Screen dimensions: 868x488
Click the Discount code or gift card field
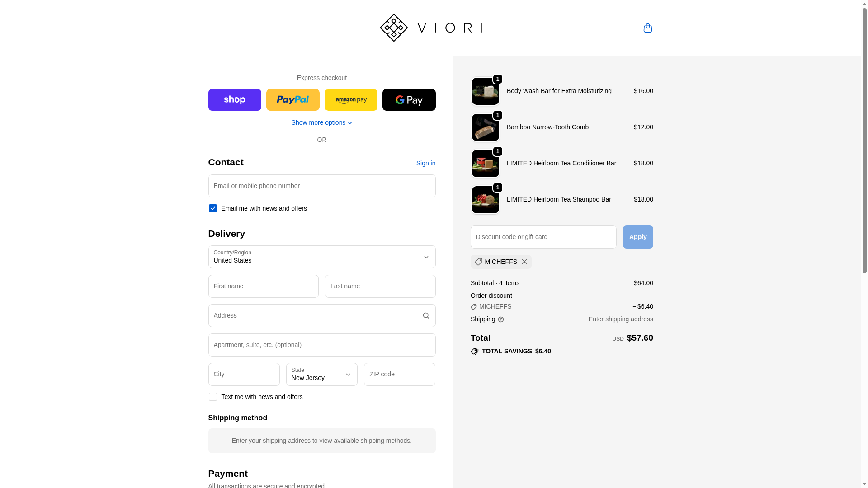pyautogui.click(x=543, y=237)
